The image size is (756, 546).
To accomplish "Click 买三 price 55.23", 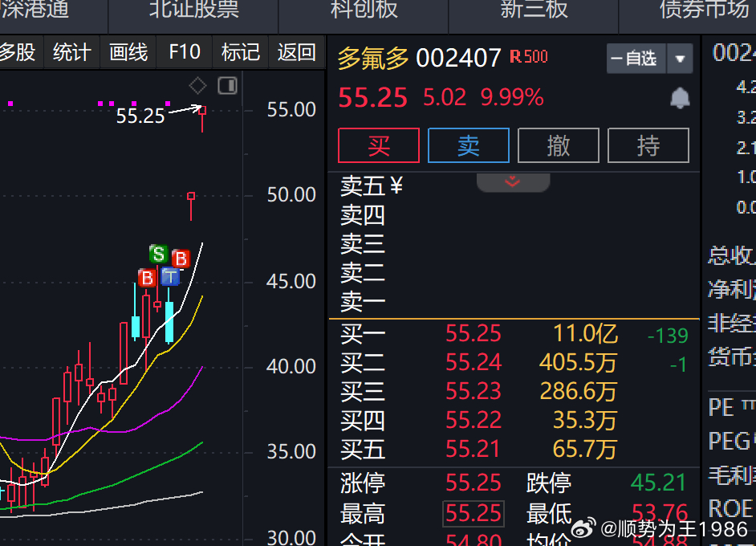I will tap(473, 391).
